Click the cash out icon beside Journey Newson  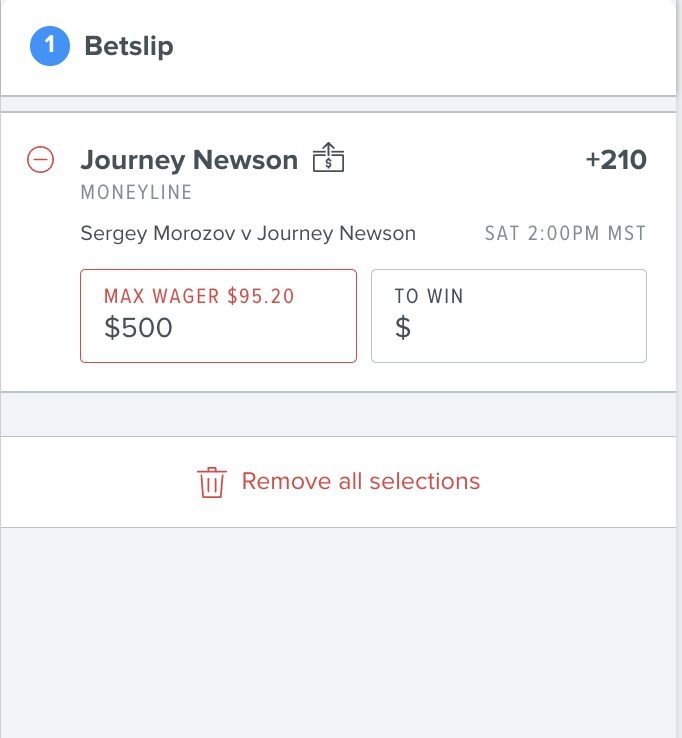[329, 157]
